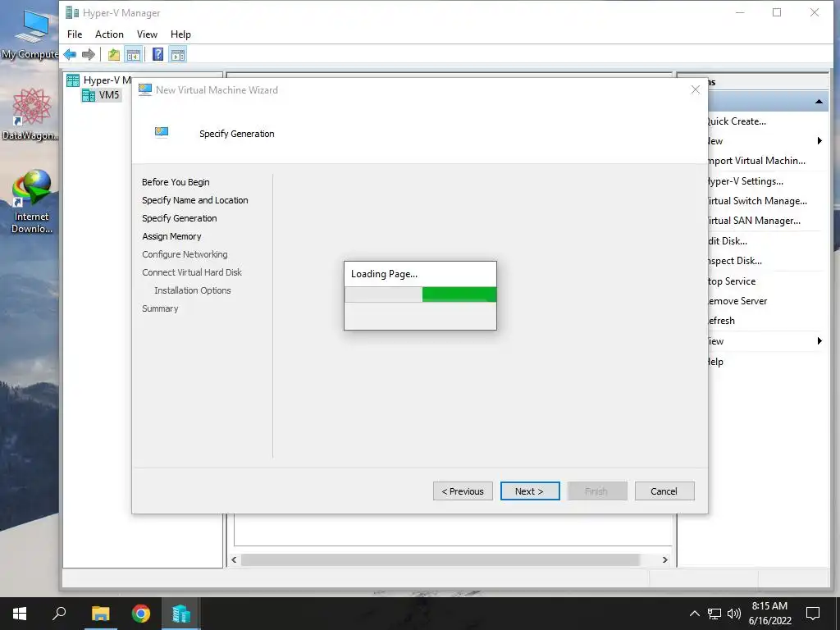Open File Explorer from the taskbar

point(100,614)
